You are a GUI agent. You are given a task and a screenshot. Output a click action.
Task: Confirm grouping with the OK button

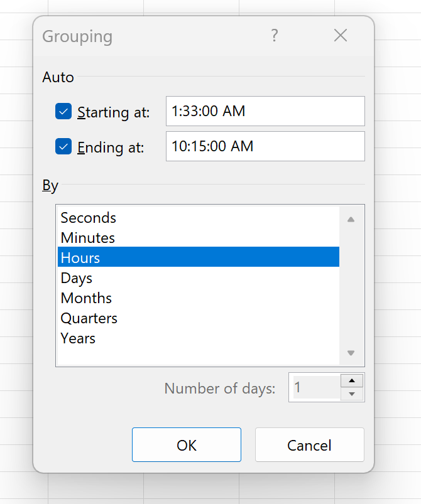point(186,445)
